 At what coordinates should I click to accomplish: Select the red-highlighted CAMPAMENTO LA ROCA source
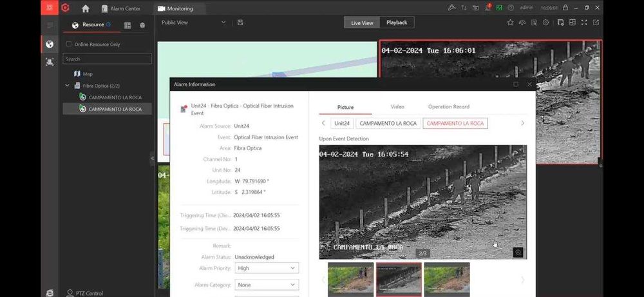point(455,123)
